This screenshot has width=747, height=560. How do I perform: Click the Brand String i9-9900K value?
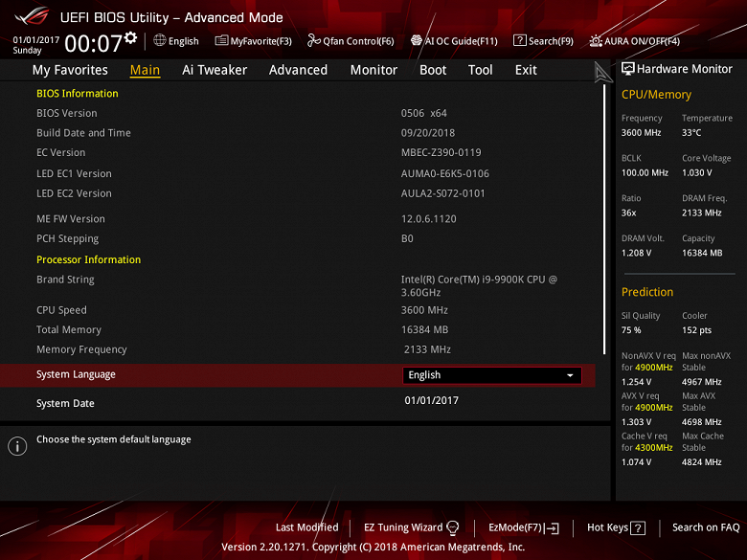click(479, 285)
